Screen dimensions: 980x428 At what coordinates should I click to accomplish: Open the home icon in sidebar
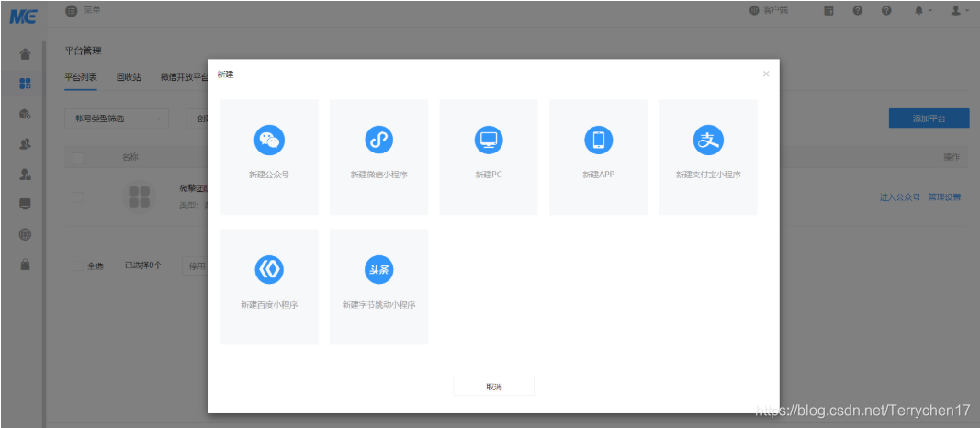pyautogui.click(x=25, y=54)
